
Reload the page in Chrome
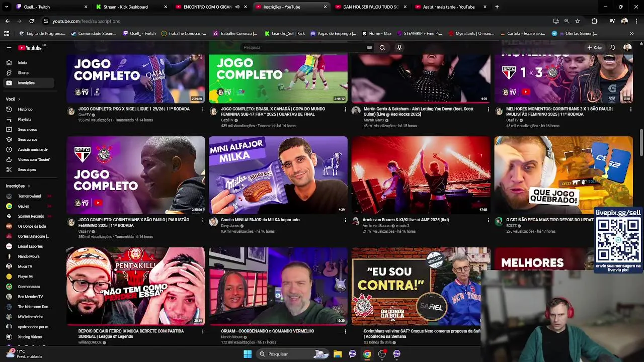pos(31,21)
